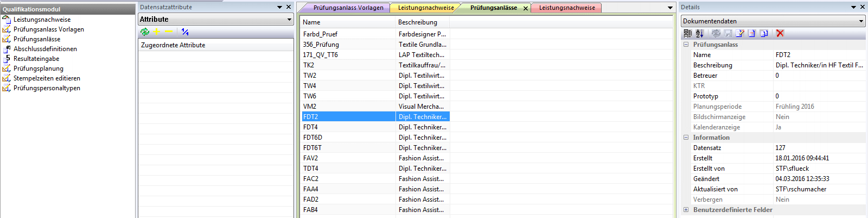This screenshot has height=218, width=868.
Task: Expand the Benutzerdefinierte Felder group
Action: [686, 210]
